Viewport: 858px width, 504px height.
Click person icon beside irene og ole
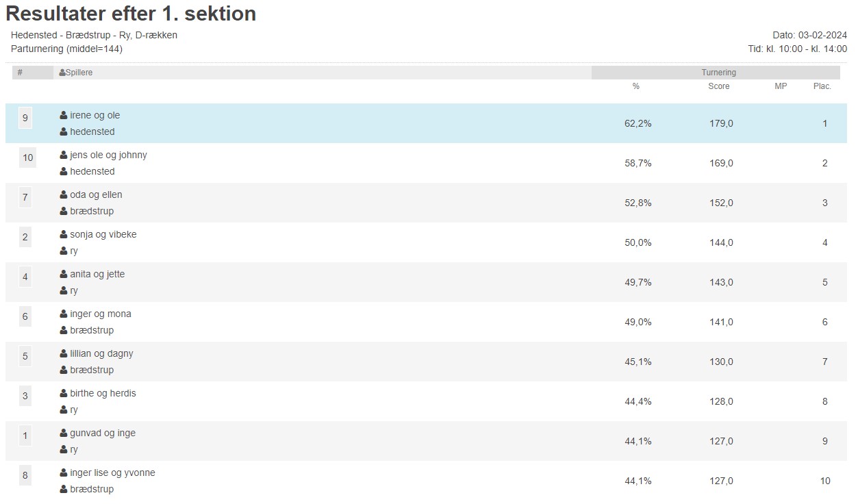coord(64,116)
